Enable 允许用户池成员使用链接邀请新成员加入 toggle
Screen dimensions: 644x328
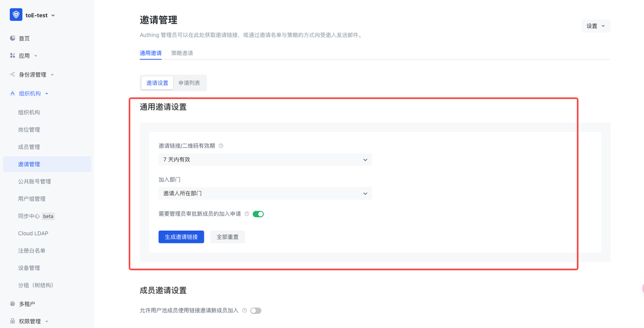coord(256,311)
